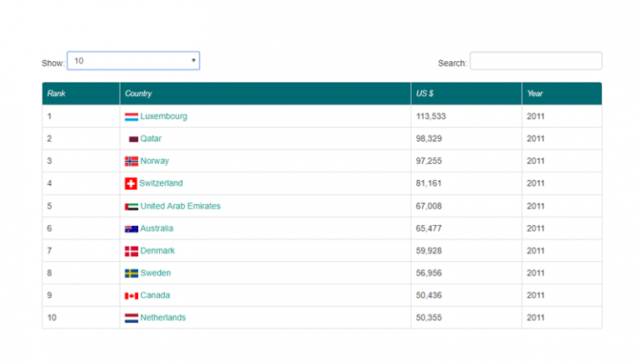The image size is (643, 364).
Task: Select the Netherlands flag icon
Action: (x=131, y=318)
